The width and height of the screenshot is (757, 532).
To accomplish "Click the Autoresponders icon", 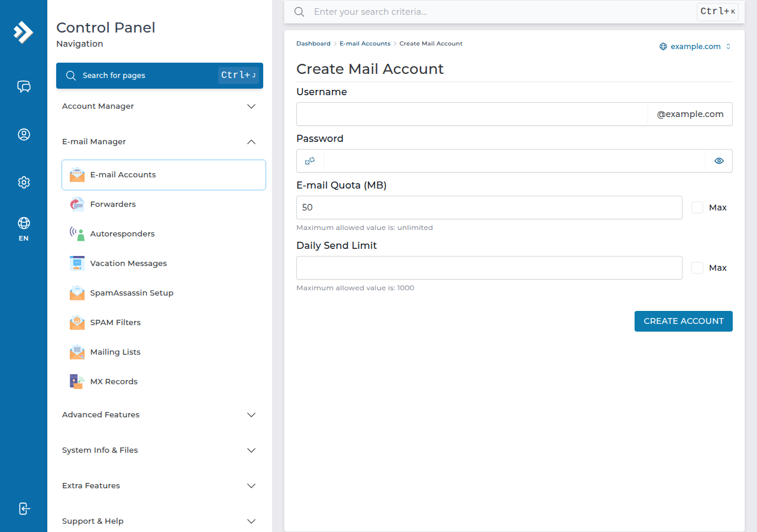I will point(77,233).
